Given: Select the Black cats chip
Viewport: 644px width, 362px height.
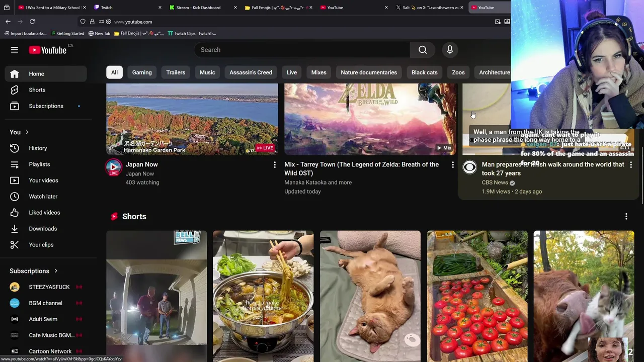Looking at the screenshot, I should point(425,72).
